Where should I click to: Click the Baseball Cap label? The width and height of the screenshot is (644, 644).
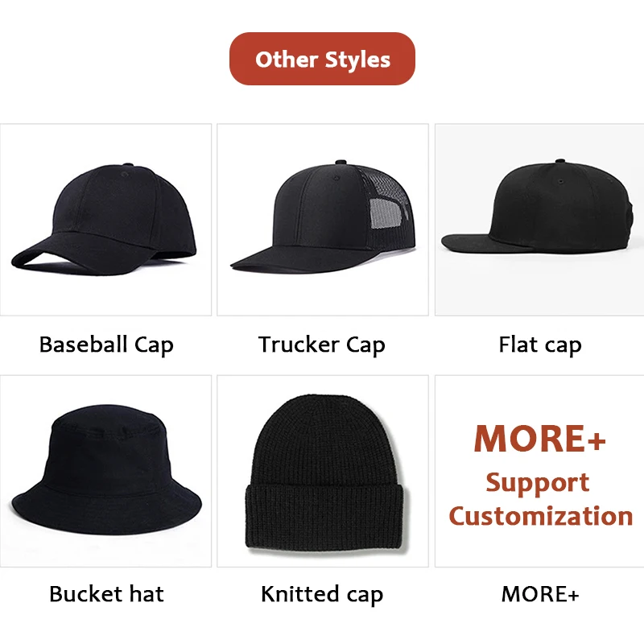tap(106, 345)
